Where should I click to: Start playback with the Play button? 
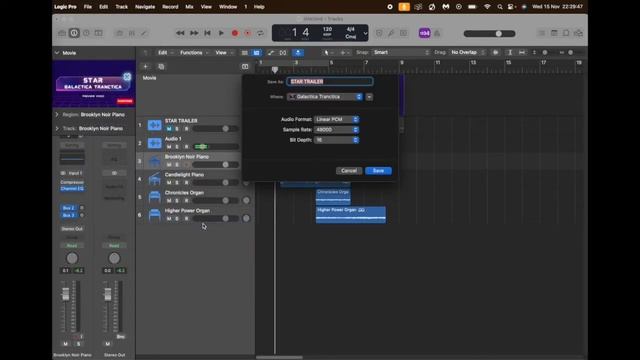[x=221, y=33]
